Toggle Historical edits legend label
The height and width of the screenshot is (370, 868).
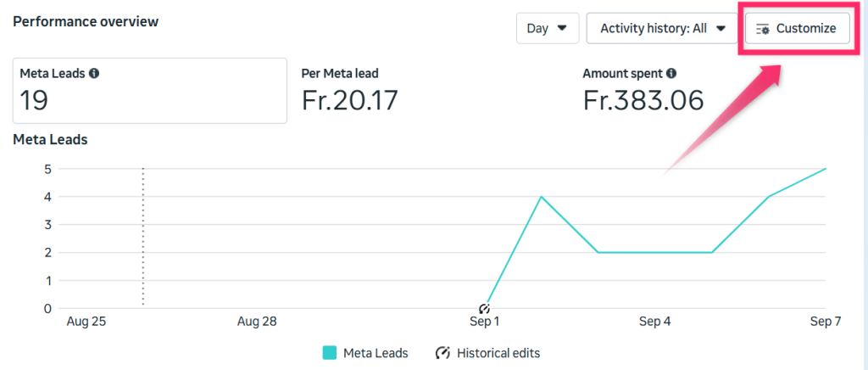tap(498, 353)
